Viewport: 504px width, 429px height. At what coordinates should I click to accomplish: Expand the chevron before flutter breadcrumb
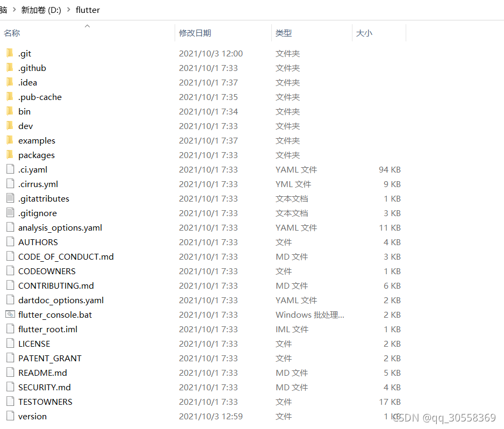(68, 10)
